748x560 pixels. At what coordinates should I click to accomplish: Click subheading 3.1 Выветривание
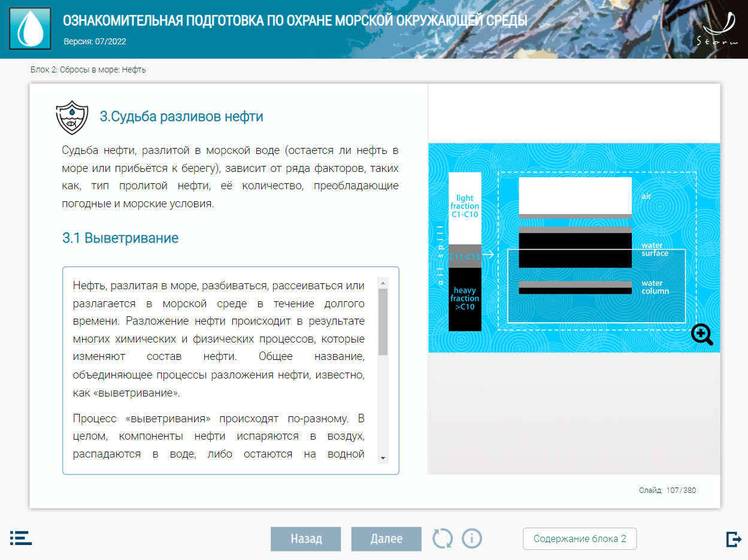(x=120, y=238)
